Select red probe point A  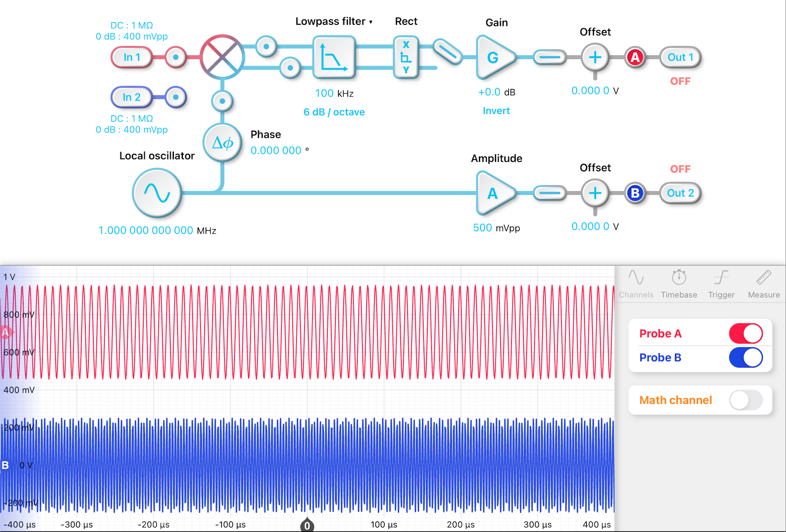click(x=635, y=57)
